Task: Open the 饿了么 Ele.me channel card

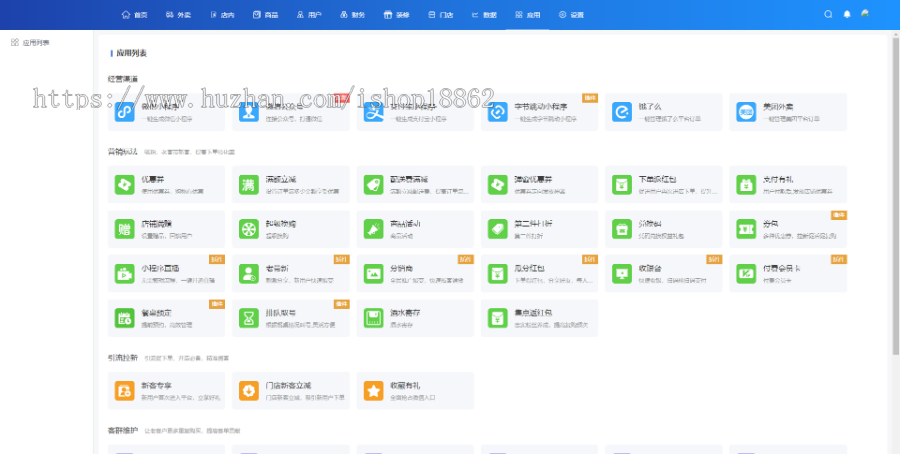Action: pyautogui.click(x=664, y=112)
